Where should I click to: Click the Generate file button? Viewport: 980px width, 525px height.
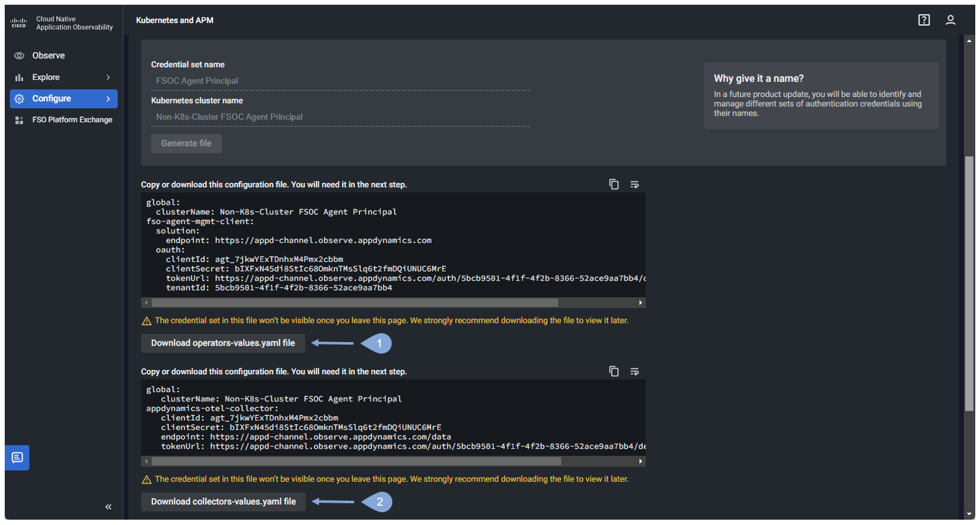[x=186, y=143]
